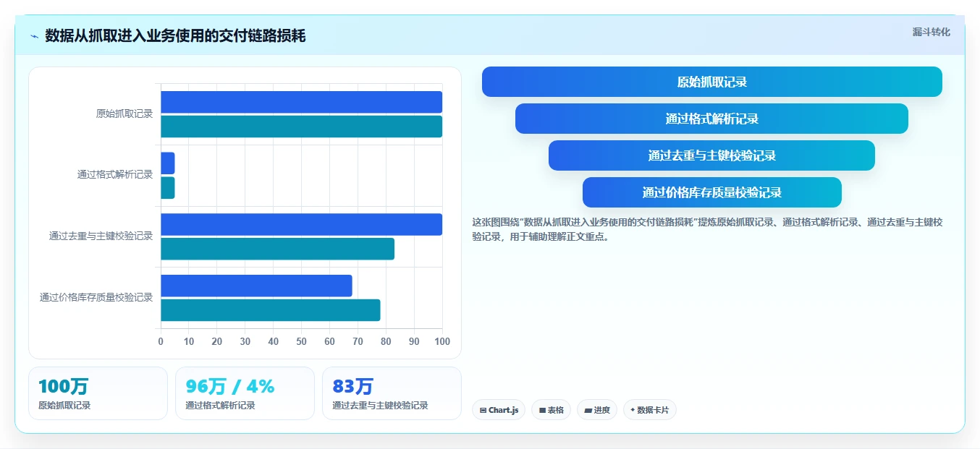Click the 漏斗转化 tag in the header
980x449 pixels.
pos(931,32)
